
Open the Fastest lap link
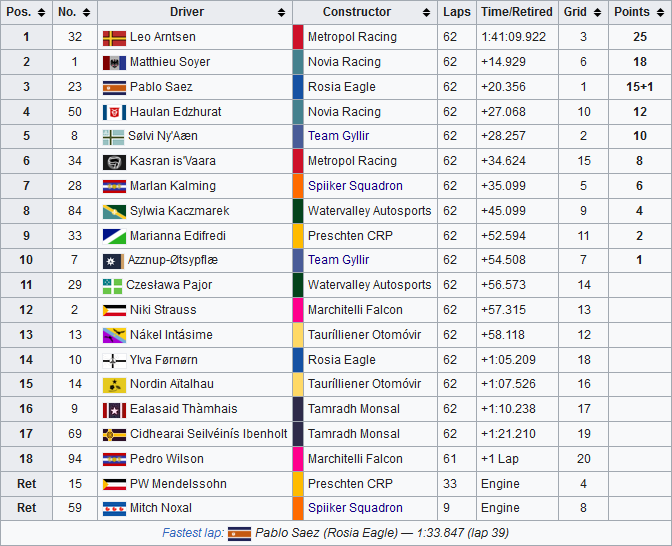pos(192,533)
